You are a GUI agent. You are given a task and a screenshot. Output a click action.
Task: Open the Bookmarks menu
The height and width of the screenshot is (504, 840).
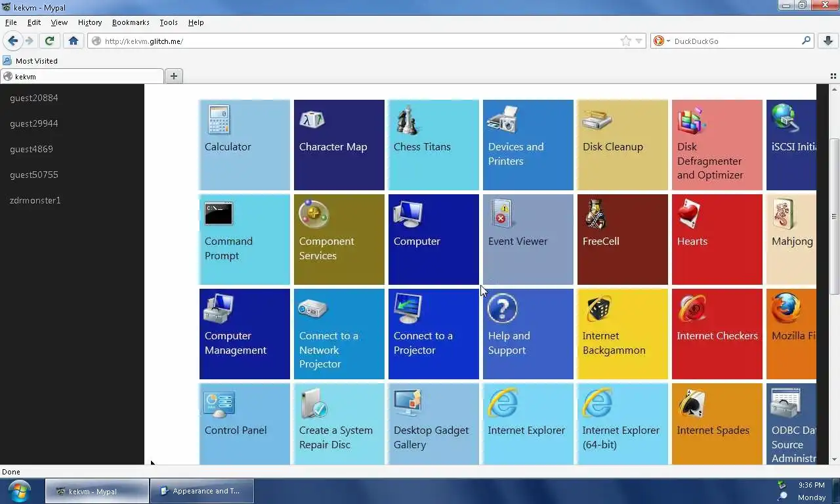pos(131,22)
